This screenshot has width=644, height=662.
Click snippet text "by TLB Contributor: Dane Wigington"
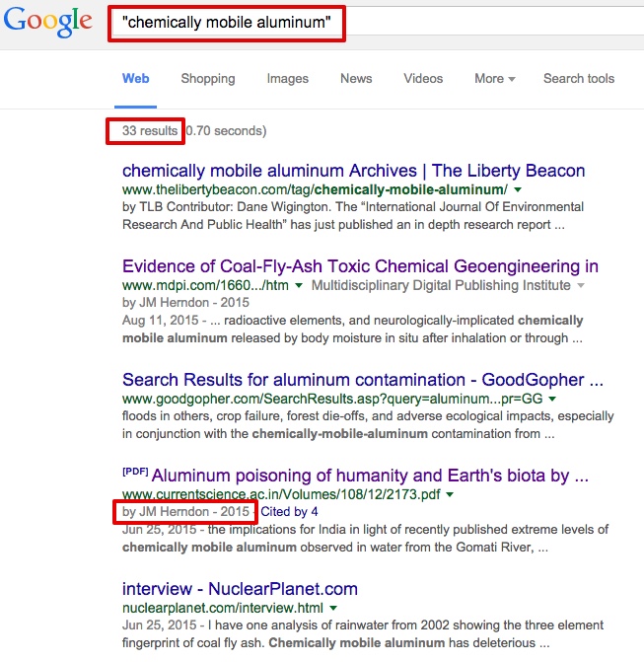(227, 207)
